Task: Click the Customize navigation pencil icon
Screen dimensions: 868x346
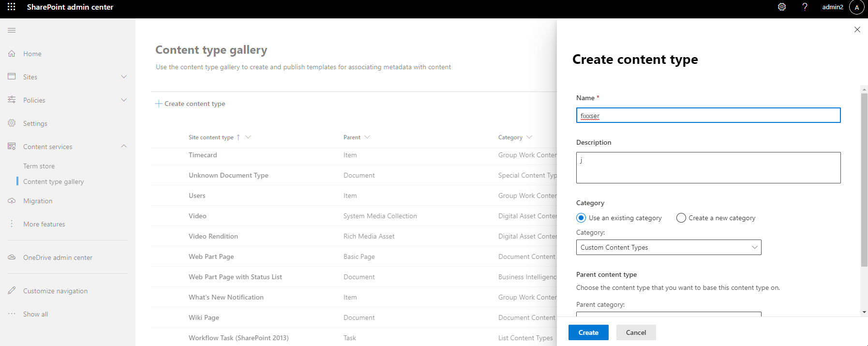Action: click(12, 290)
